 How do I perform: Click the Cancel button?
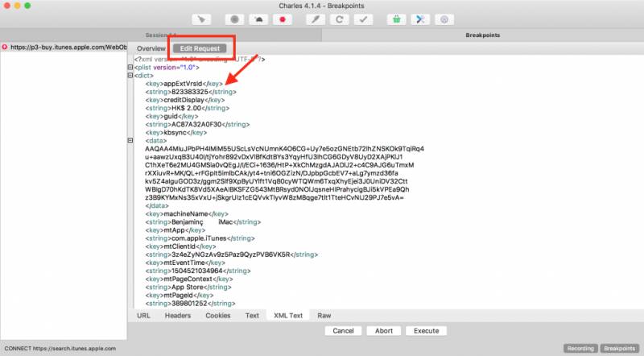pos(344,331)
